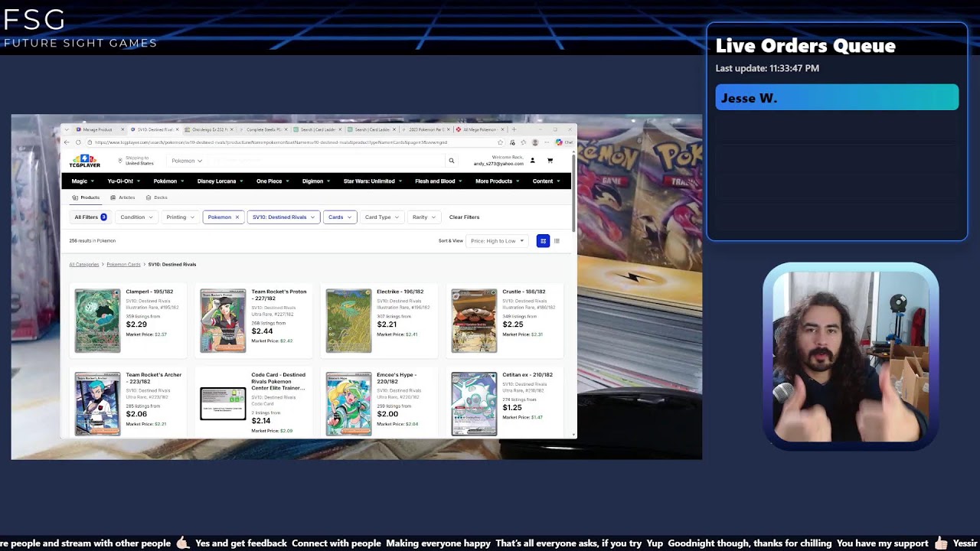Open the Pokémon nav menu
This screenshot has height=551, width=980.
tap(168, 181)
